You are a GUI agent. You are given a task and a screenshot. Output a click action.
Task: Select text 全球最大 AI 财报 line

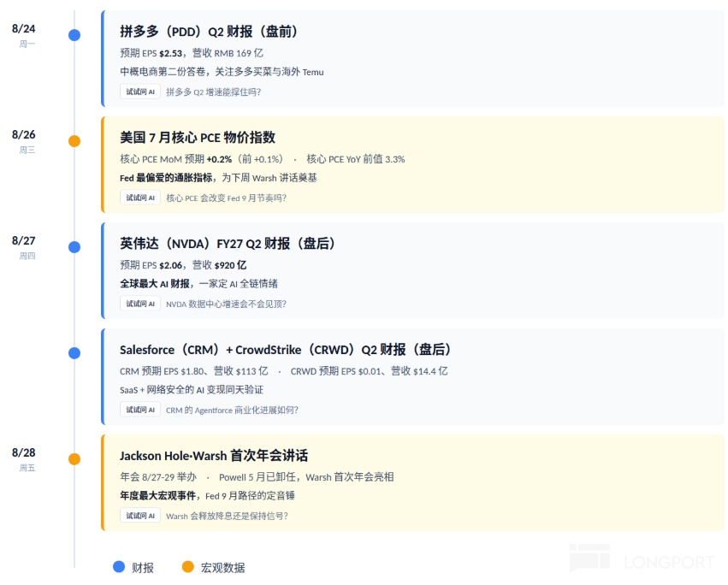pyautogui.click(x=198, y=283)
